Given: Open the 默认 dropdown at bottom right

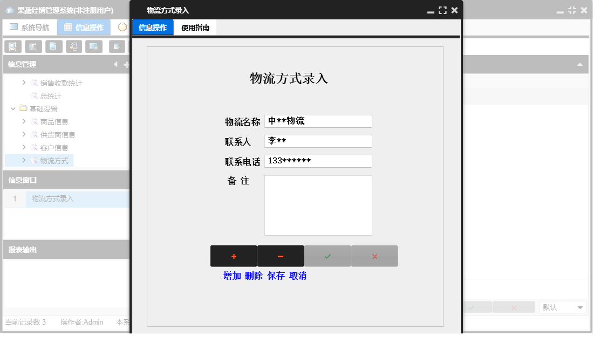Looking at the screenshot, I should (x=581, y=307).
